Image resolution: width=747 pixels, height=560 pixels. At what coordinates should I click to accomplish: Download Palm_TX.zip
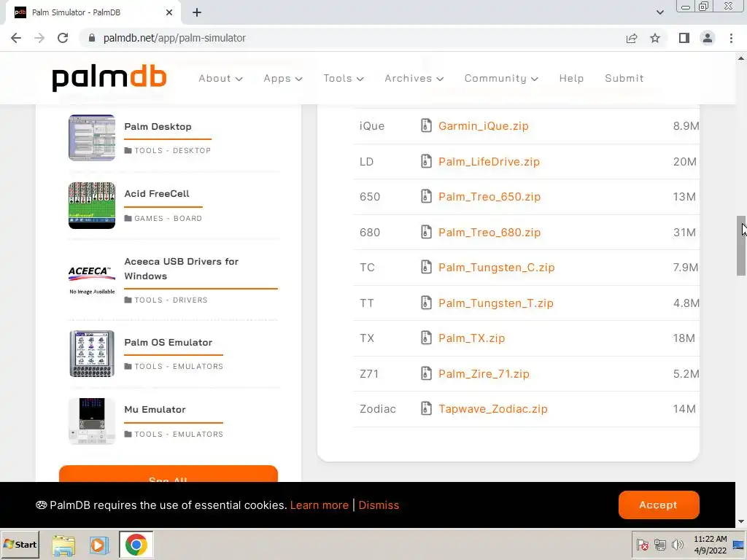click(472, 338)
